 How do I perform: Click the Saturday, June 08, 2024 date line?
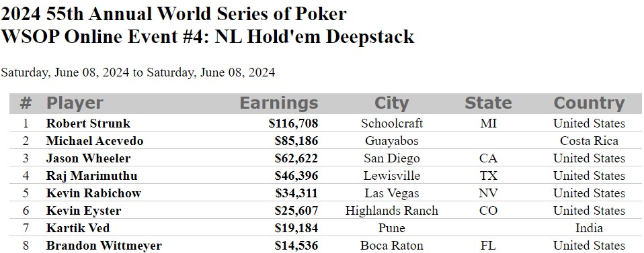click(x=138, y=72)
